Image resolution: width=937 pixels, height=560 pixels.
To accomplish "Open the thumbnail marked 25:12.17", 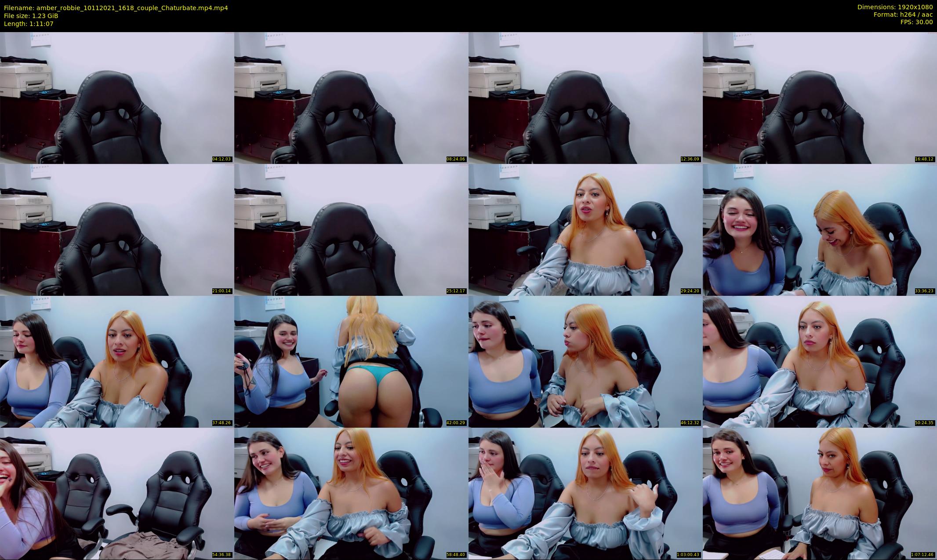I will (351, 229).
